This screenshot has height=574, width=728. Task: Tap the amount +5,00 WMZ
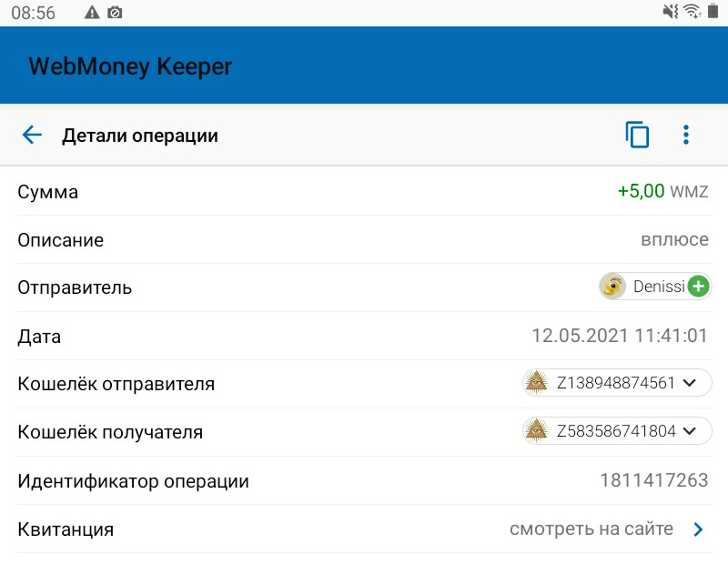pyautogui.click(x=662, y=191)
